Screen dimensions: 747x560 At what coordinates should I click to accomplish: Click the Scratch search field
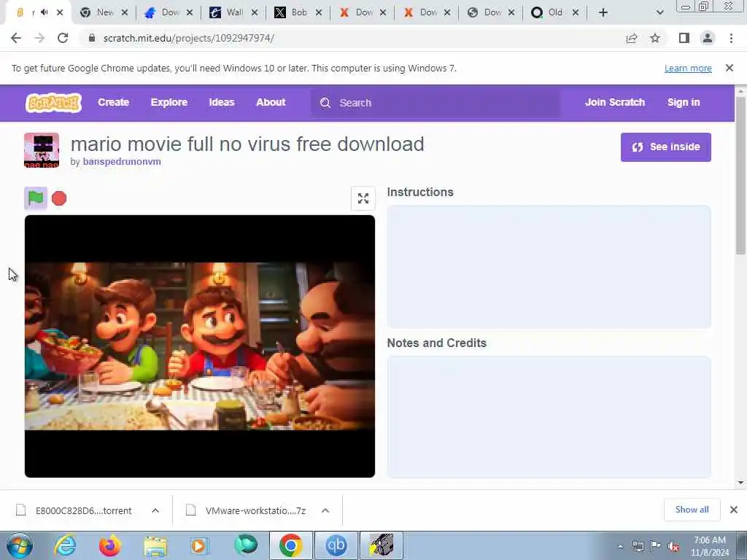436,103
